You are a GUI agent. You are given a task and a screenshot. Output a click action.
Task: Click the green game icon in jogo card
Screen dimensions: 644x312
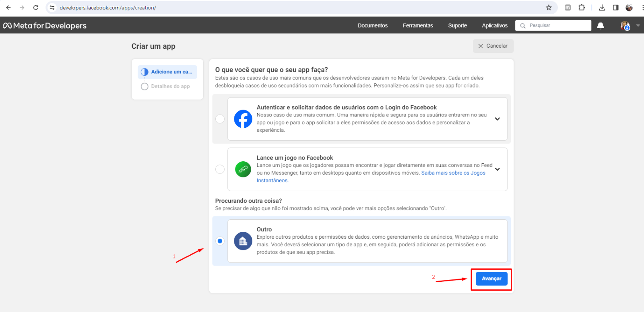(243, 169)
